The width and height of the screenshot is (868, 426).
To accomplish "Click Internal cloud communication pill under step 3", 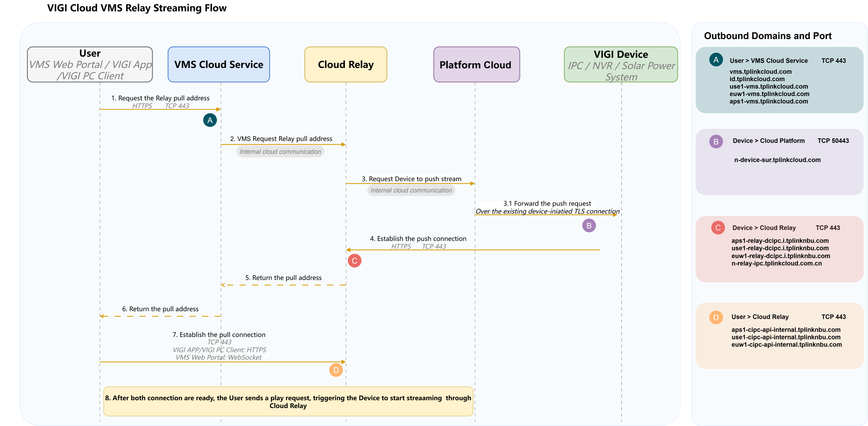I will tap(411, 190).
